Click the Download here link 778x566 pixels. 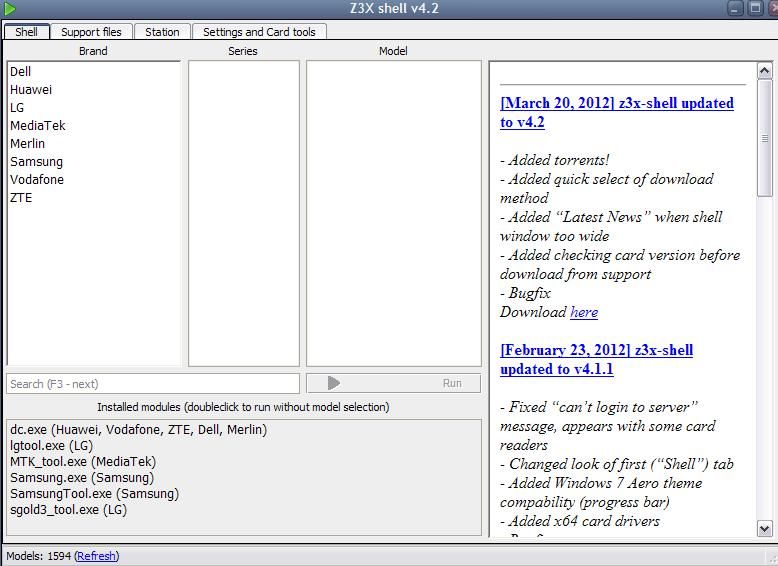(x=584, y=312)
